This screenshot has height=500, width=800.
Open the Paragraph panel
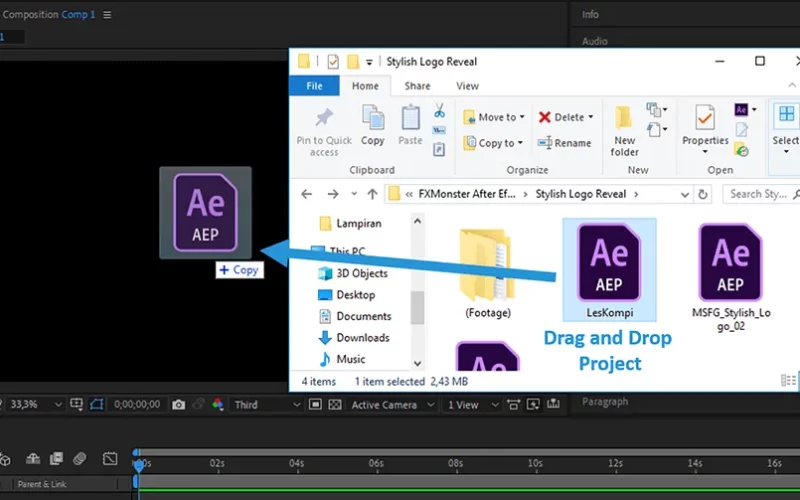(x=605, y=402)
